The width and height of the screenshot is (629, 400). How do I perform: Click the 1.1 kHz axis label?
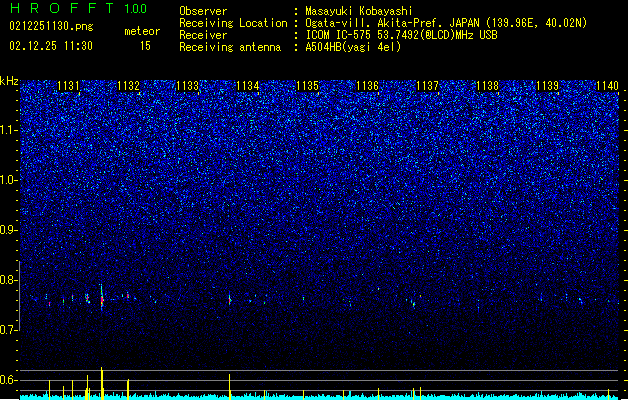click(x=9, y=130)
